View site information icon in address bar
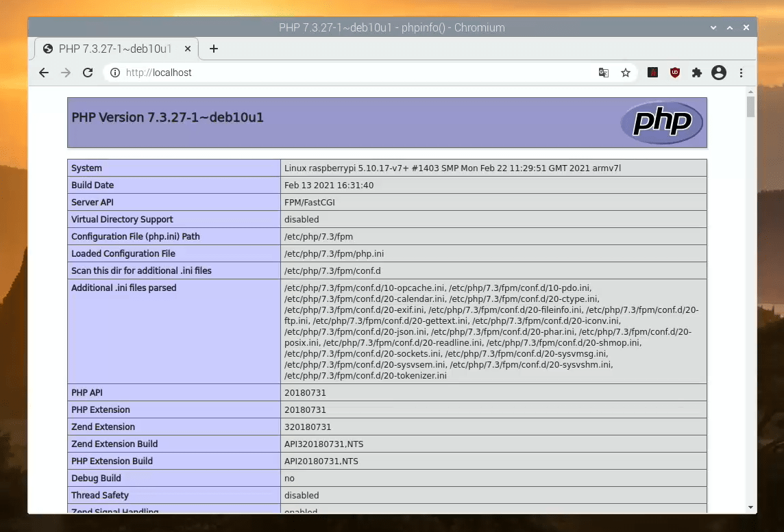The width and height of the screenshot is (784, 532). 115,73
